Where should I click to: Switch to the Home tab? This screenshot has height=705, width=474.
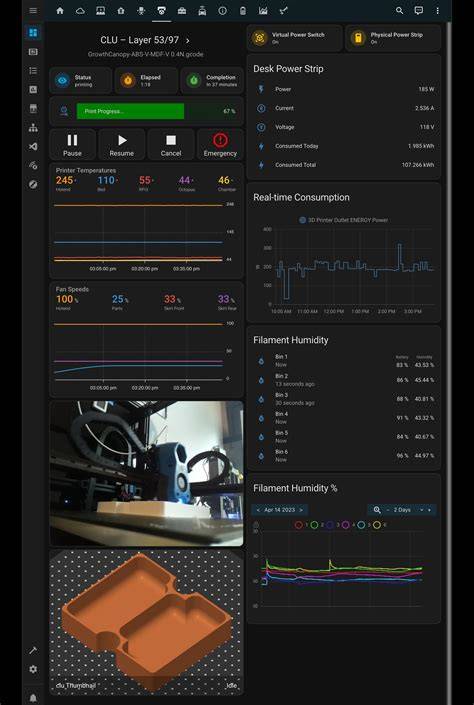coord(60,10)
